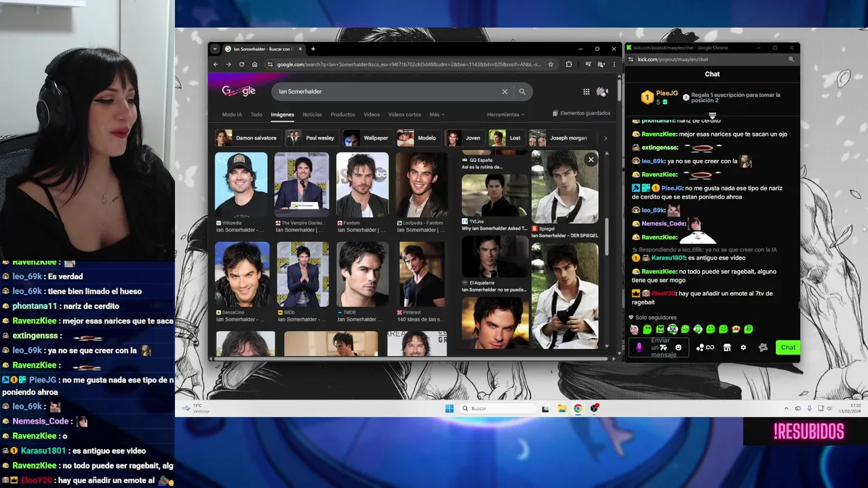This screenshot has width=868, height=488.
Task: Open the Videos cortos tab
Action: (x=404, y=115)
